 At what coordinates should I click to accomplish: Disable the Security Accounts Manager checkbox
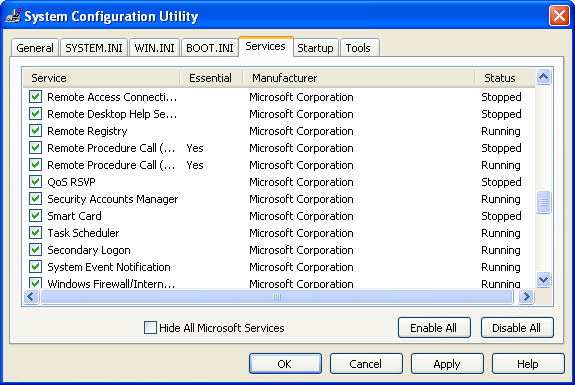pyautogui.click(x=36, y=199)
